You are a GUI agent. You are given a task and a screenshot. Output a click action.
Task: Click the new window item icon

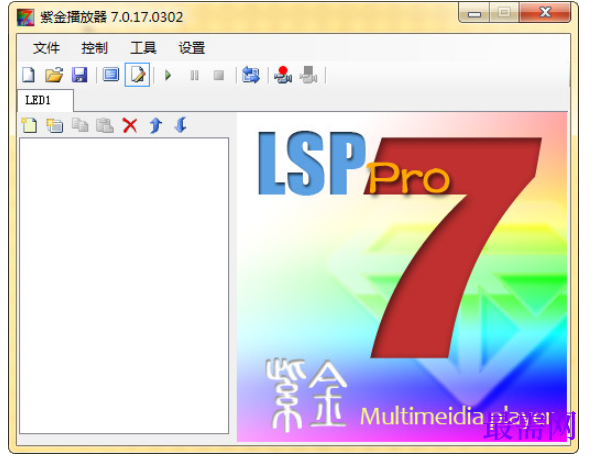click(55, 125)
